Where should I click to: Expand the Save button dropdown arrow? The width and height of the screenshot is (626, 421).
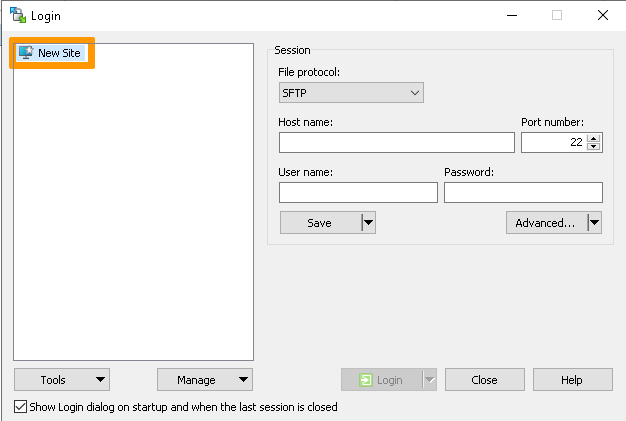pyautogui.click(x=369, y=223)
